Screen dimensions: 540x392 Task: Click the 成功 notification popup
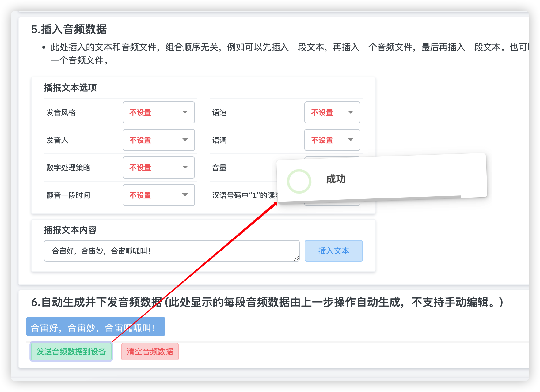(x=382, y=179)
